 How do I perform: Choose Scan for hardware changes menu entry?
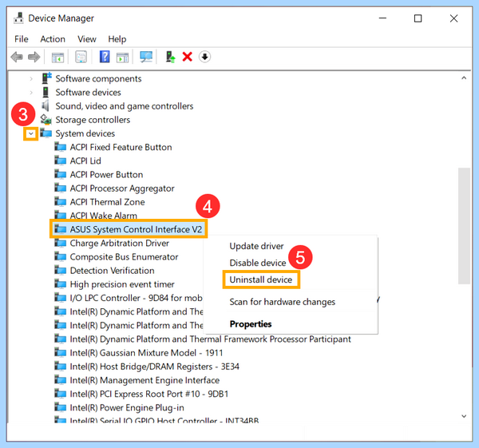(283, 302)
